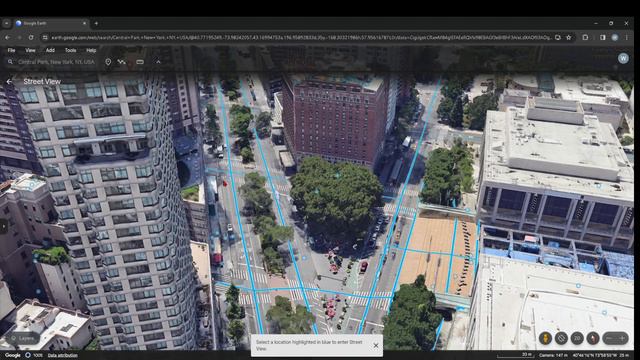The height and width of the screenshot is (360, 640).
Task: Open a new browser tab
Action: pos(96,23)
